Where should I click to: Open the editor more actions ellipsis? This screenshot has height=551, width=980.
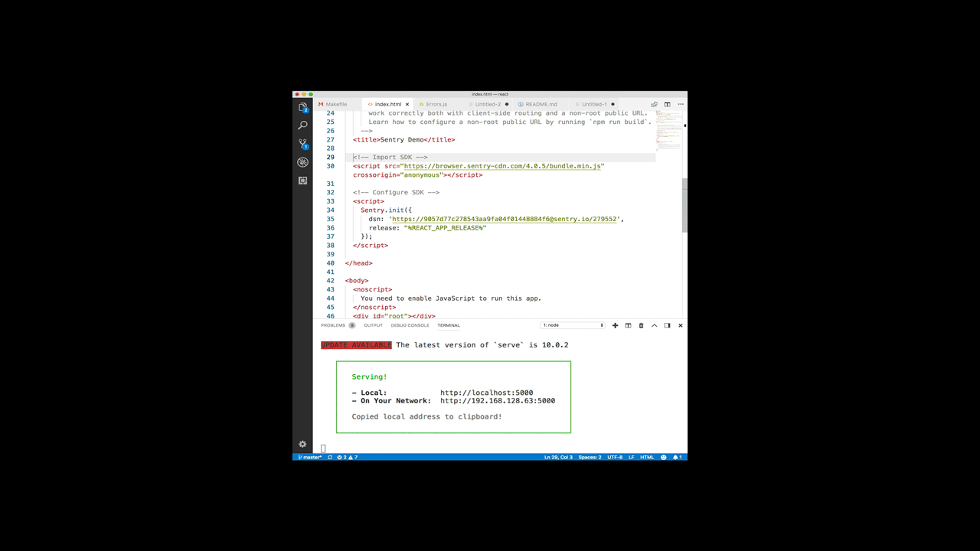(680, 104)
